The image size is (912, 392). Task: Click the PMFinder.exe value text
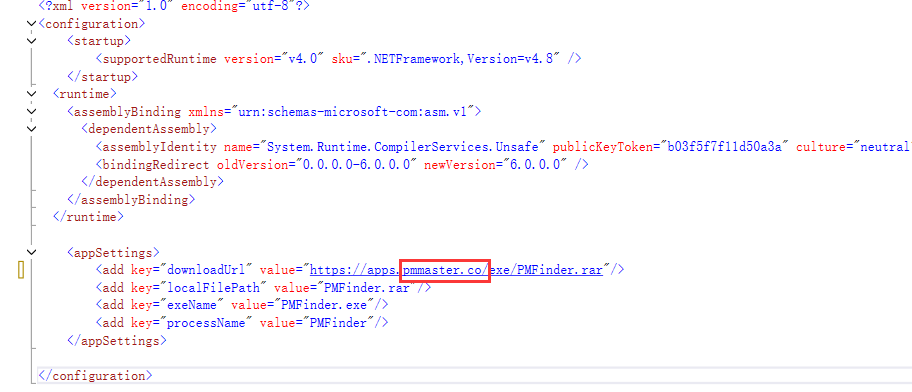[x=323, y=305]
